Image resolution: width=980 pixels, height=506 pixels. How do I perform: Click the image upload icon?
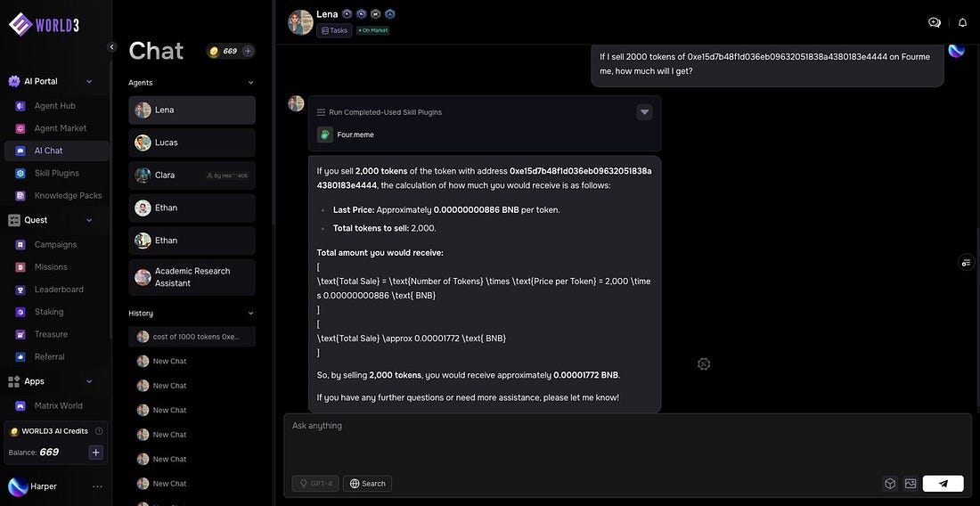point(910,484)
